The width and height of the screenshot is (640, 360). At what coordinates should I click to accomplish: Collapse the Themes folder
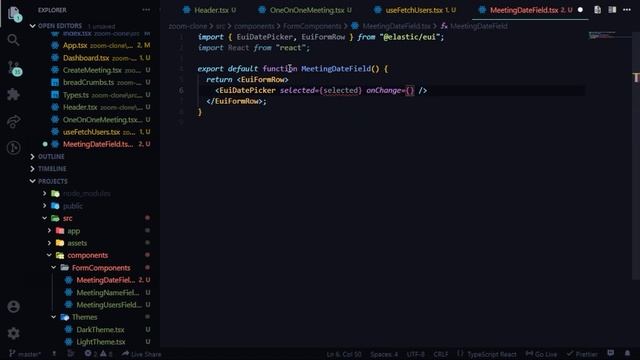(x=53, y=317)
